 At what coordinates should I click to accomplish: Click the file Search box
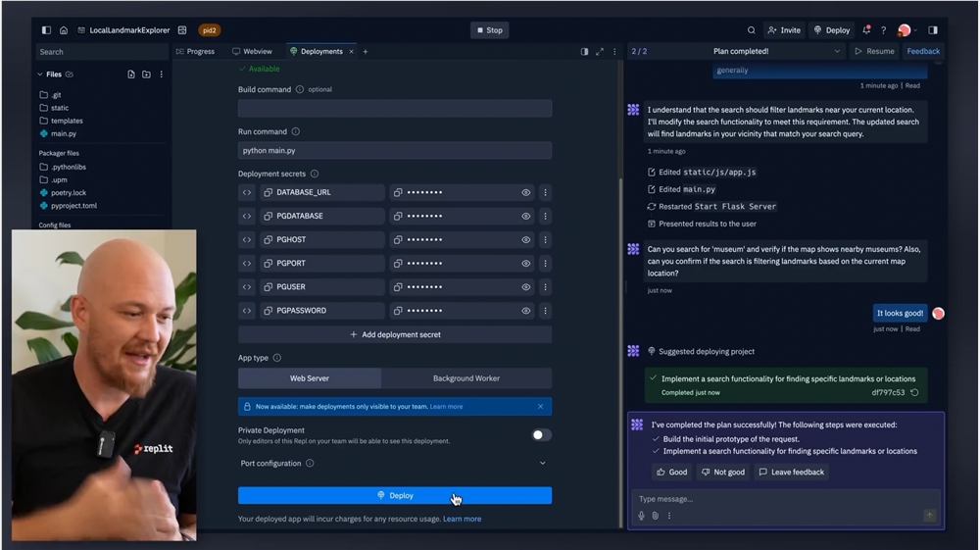pyautogui.click(x=102, y=52)
